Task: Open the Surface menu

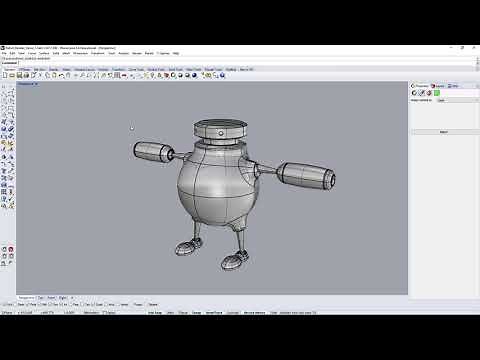Action: click(x=44, y=53)
